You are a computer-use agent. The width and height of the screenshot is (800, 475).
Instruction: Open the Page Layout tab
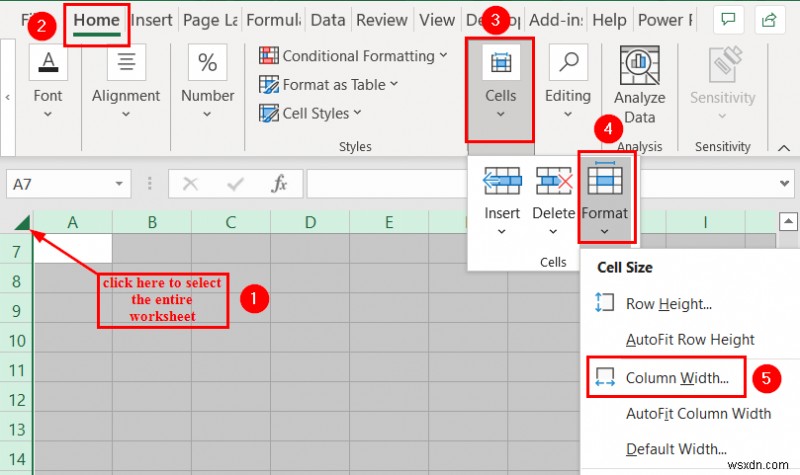coord(210,20)
